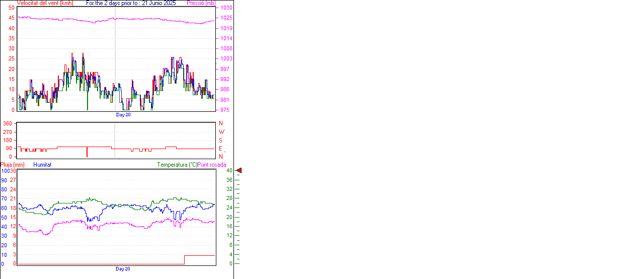
Task: Select pressure axis value 1019
Action: click(x=226, y=28)
